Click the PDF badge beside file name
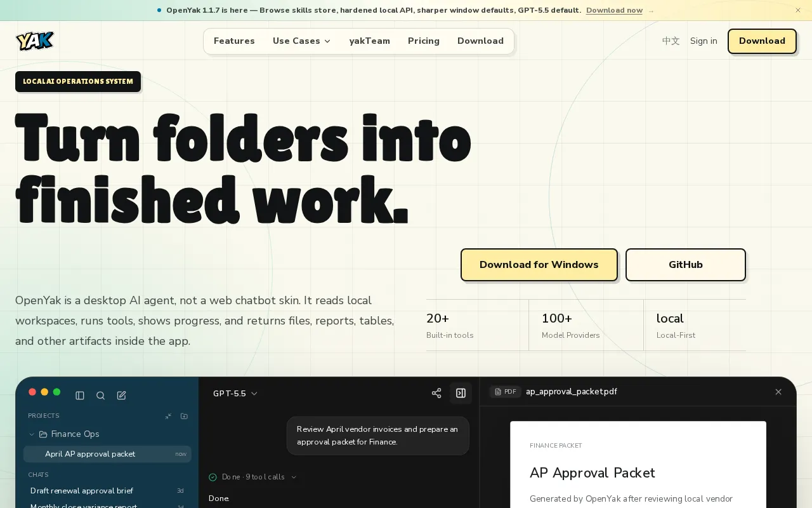This screenshot has width=812, height=508. pyautogui.click(x=506, y=392)
